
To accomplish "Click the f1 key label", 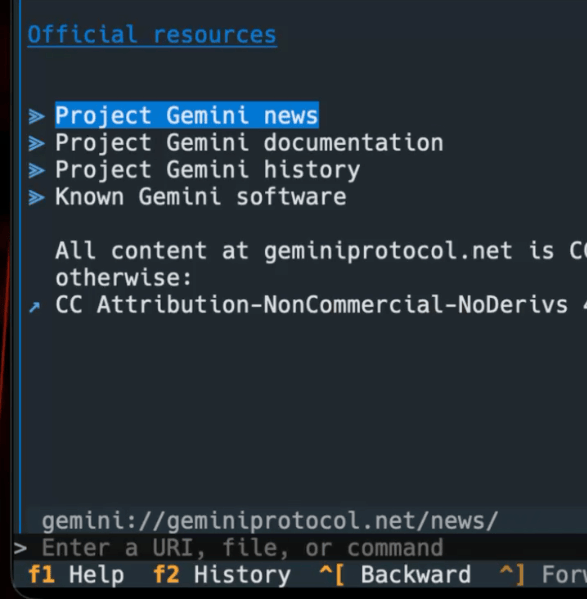I will pos(41,575).
